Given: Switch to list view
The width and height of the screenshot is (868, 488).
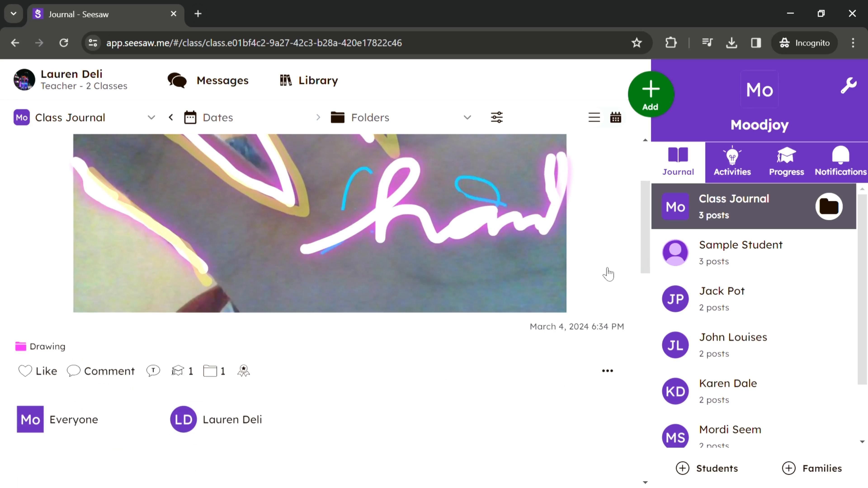Looking at the screenshot, I should coord(594,117).
